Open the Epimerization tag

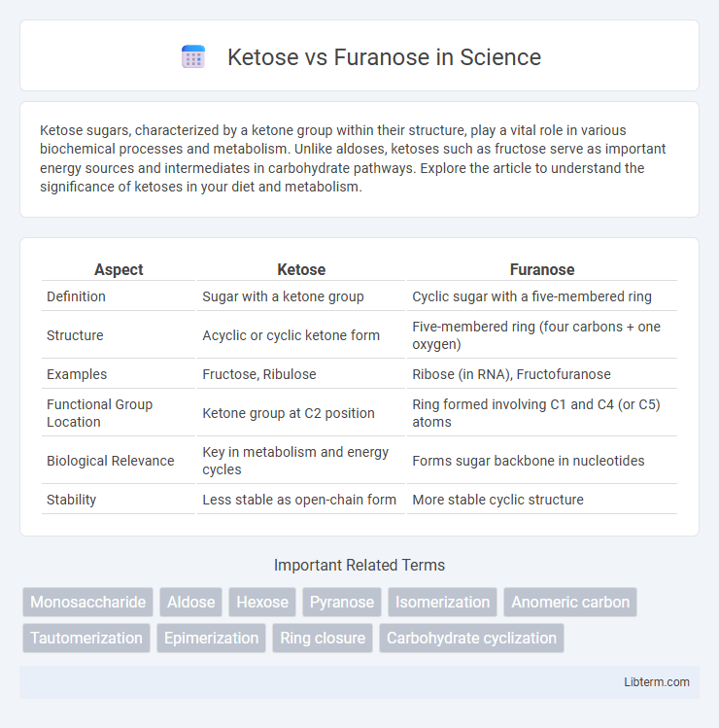click(211, 638)
